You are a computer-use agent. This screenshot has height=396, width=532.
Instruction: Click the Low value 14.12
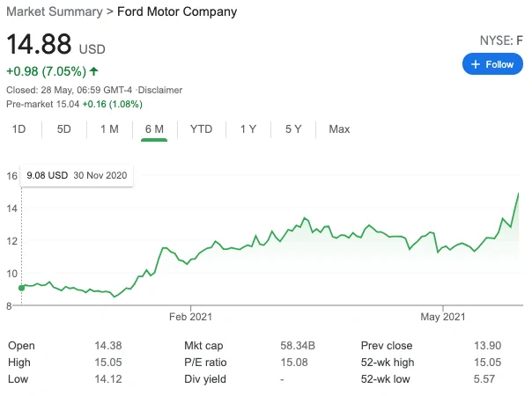[x=107, y=378]
